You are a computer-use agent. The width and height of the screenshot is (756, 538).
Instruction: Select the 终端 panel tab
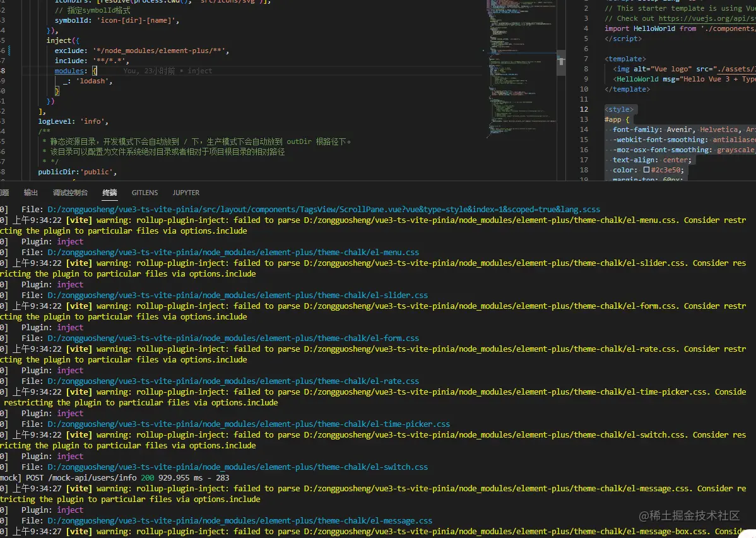(x=109, y=193)
